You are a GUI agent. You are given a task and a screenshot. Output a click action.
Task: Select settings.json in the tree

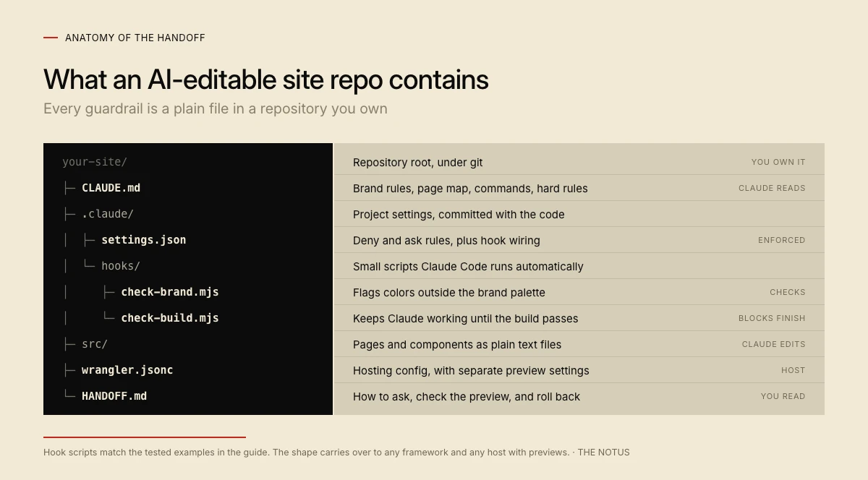pos(144,240)
